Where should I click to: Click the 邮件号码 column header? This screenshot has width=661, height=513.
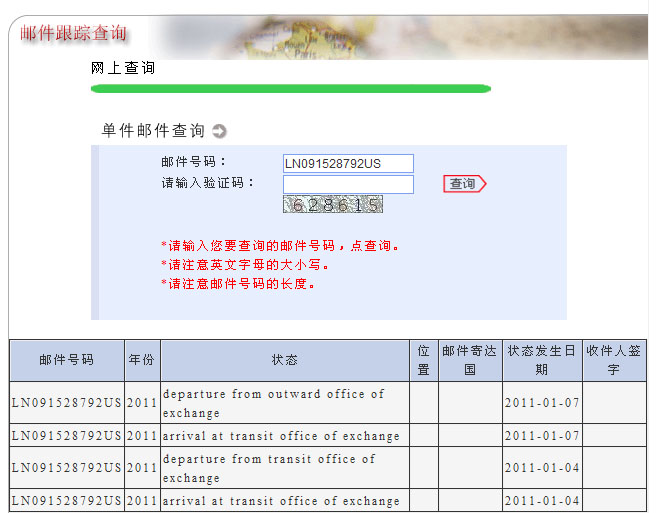point(67,360)
